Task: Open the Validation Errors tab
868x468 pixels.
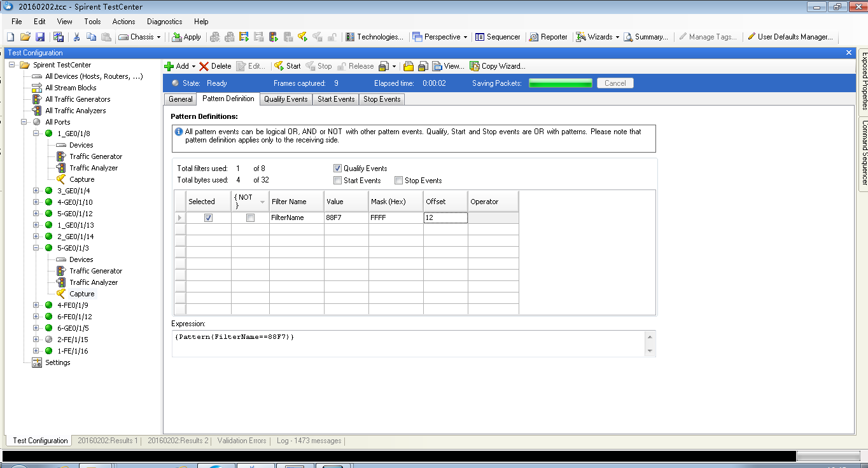Action: [x=242, y=441]
